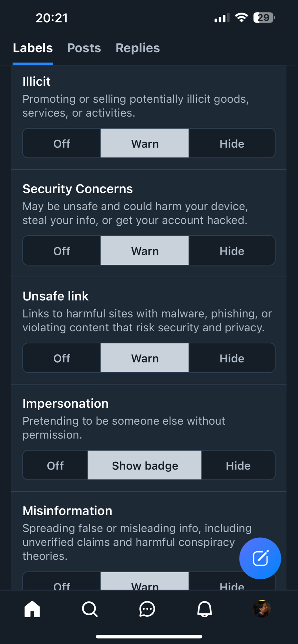Open the Search magnifier icon
Viewport: 298px width, 644px height.
90,609
